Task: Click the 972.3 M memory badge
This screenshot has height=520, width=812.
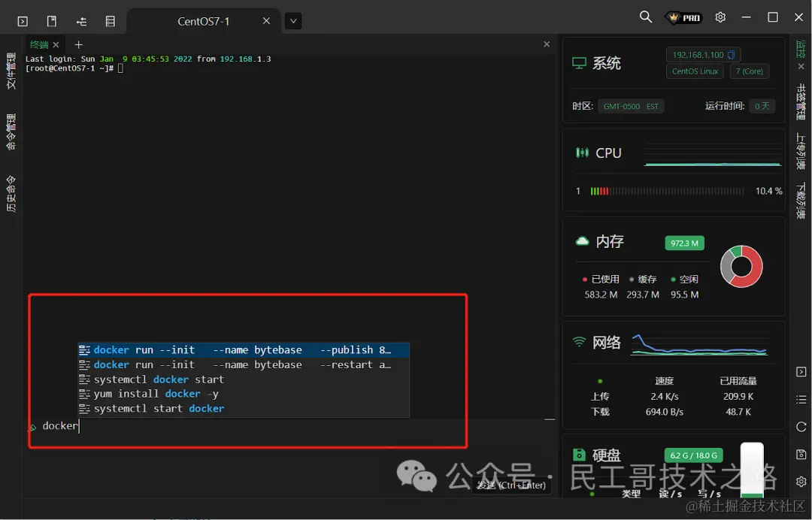Action: coord(684,243)
